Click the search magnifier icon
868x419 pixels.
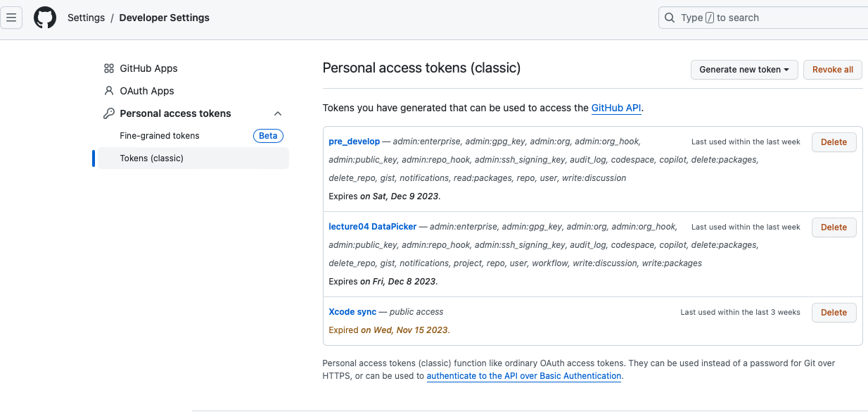coord(670,18)
